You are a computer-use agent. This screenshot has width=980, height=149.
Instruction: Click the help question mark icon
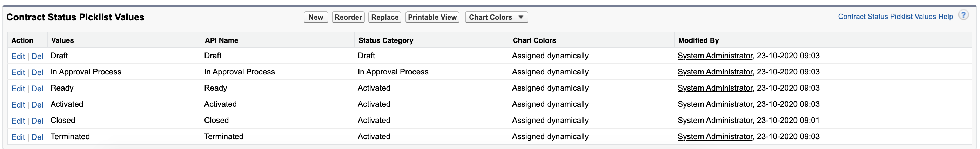point(963,15)
